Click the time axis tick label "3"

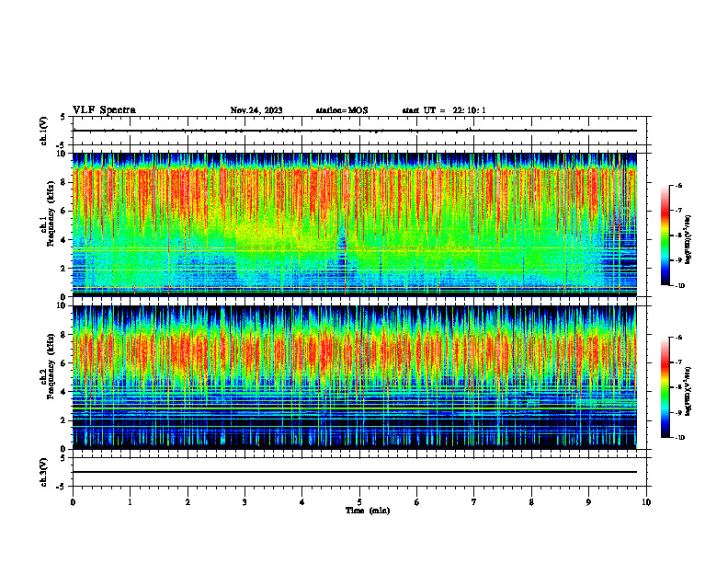(x=245, y=502)
